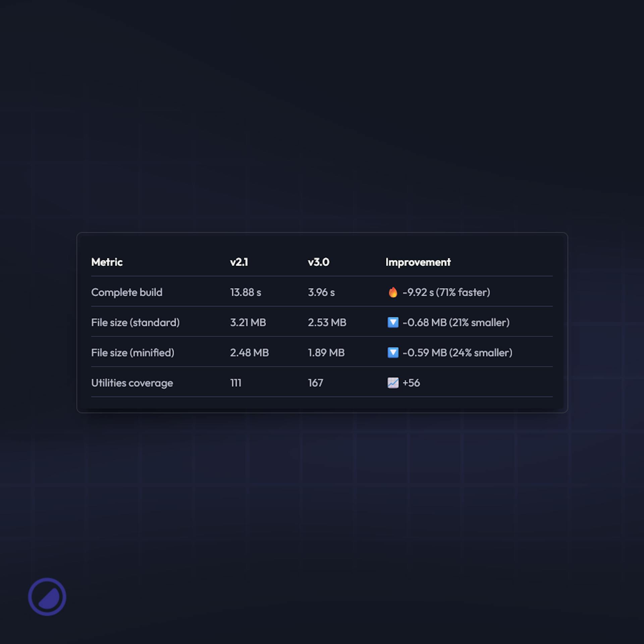This screenshot has width=644, height=644.
Task: Select the Utilities coverage label
Action: pyautogui.click(x=132, y=383)
